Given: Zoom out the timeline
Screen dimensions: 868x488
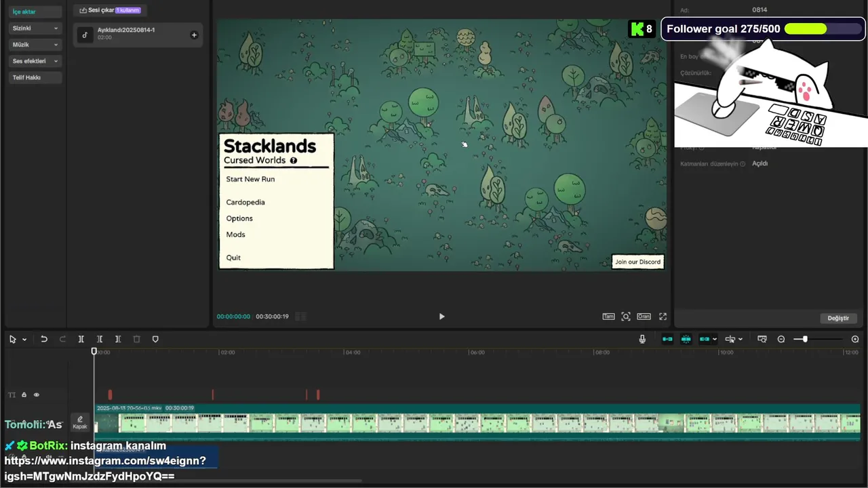Looking at the screenshot, I should click(781, 339).
